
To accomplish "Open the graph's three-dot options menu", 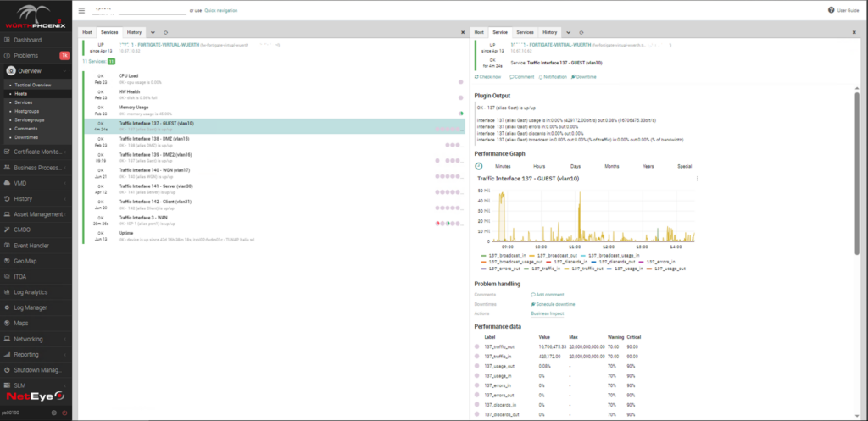I will (697, 179).
